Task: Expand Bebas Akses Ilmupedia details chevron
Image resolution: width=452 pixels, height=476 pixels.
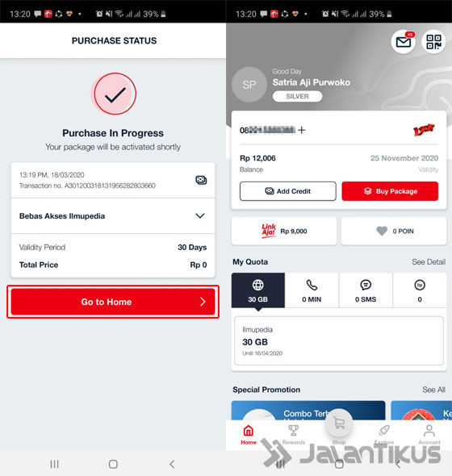Action: (x=200, y=216)
